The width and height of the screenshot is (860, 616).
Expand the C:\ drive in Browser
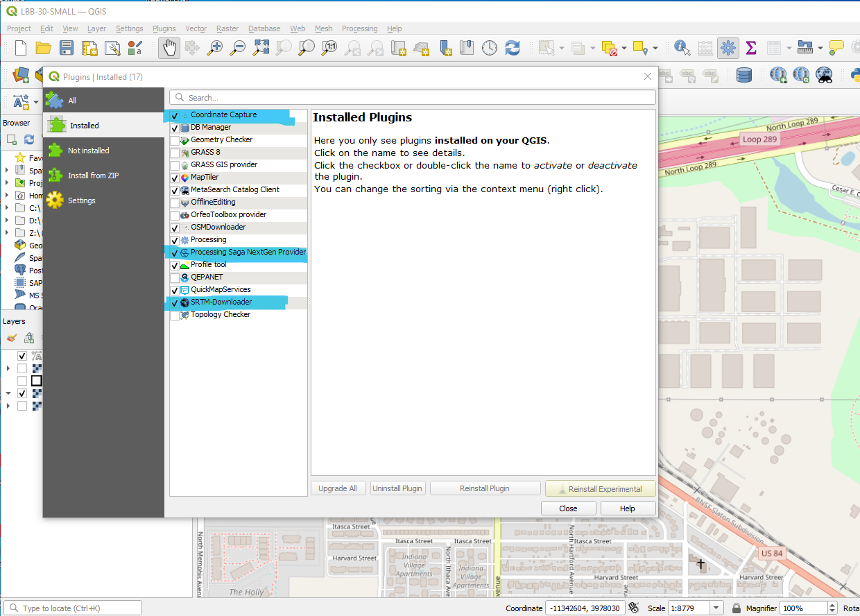[x=8, y=208]
